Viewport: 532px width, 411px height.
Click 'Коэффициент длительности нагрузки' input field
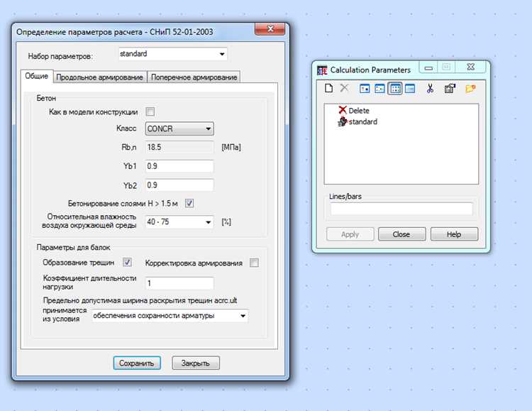179,283
